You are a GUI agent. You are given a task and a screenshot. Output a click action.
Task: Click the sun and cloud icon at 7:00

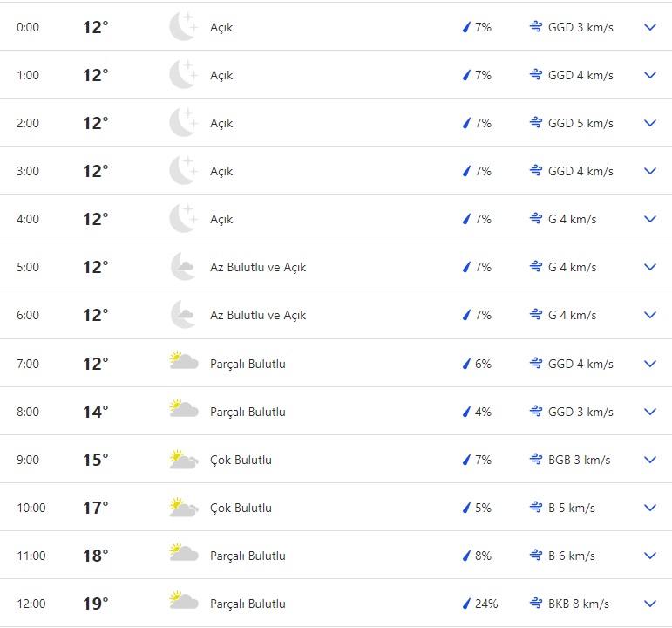coord(183,363)
